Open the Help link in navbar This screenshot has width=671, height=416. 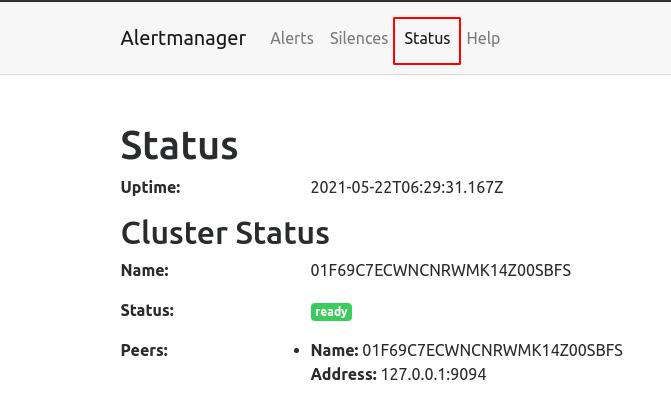(x=483, y=38)
